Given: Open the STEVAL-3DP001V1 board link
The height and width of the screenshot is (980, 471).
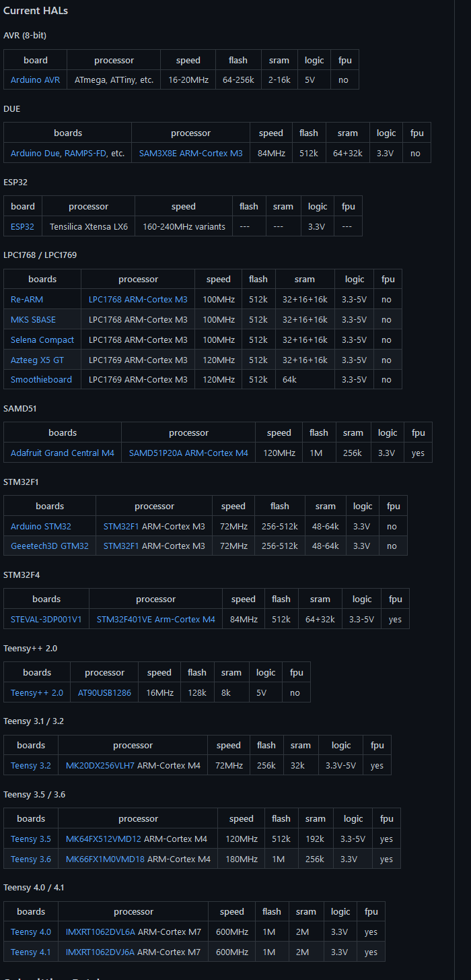Looking at the screenshot, I should tap(46, 619).
